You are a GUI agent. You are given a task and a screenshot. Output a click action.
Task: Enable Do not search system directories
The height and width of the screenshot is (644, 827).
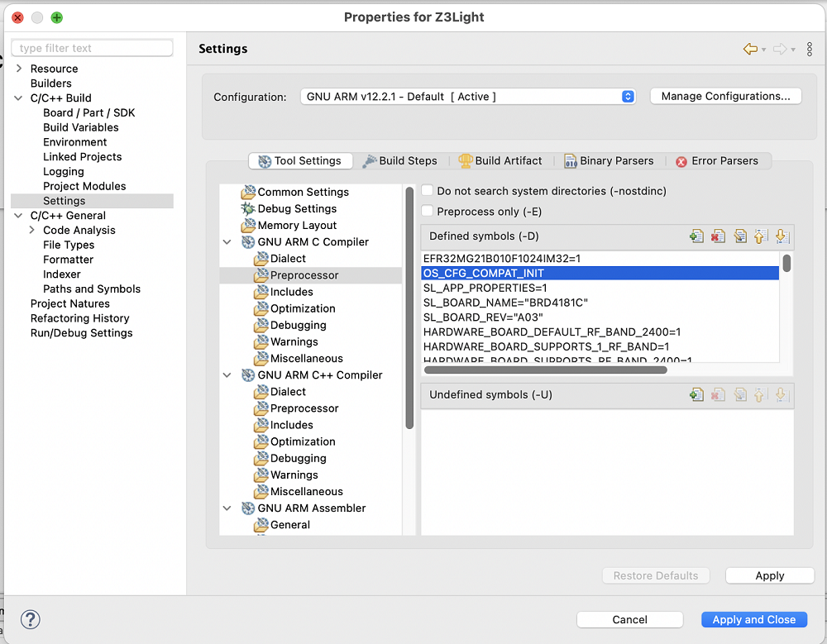[428, 190]
